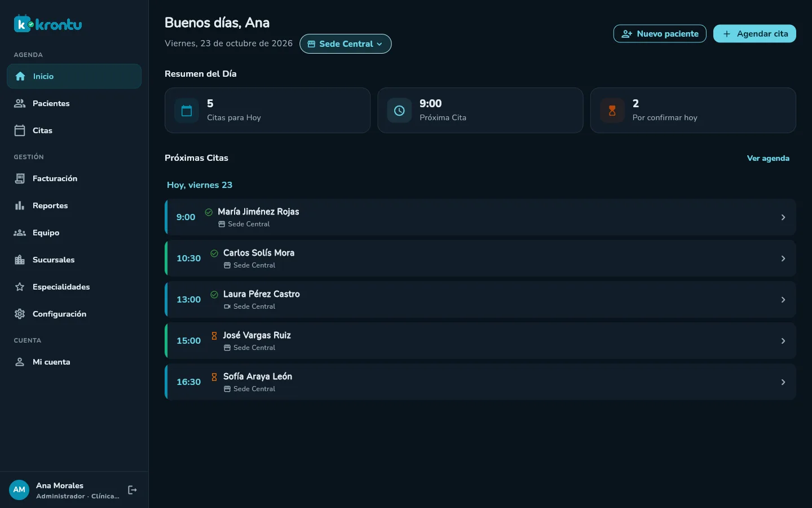Open the Sede Central location dropdown
Viewport: 812px width, 508px height.
pos(346,44)
